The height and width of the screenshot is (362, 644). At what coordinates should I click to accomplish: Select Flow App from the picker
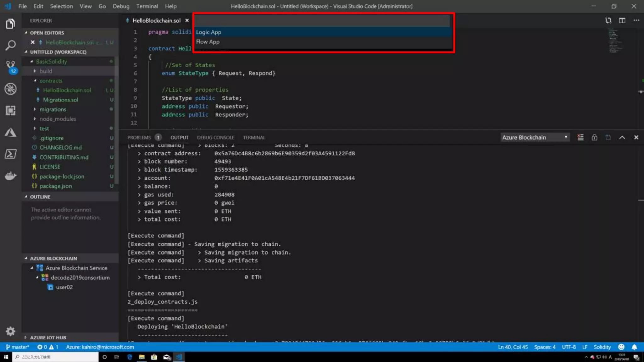208,42
